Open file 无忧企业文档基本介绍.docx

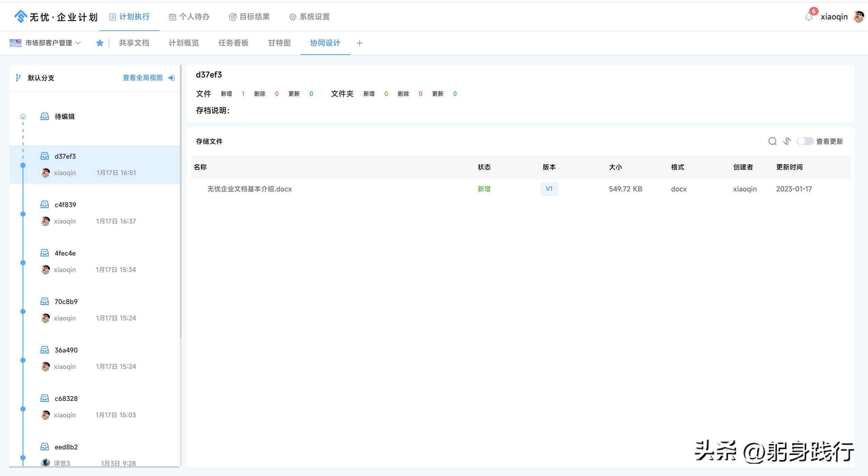click(250, 189)
